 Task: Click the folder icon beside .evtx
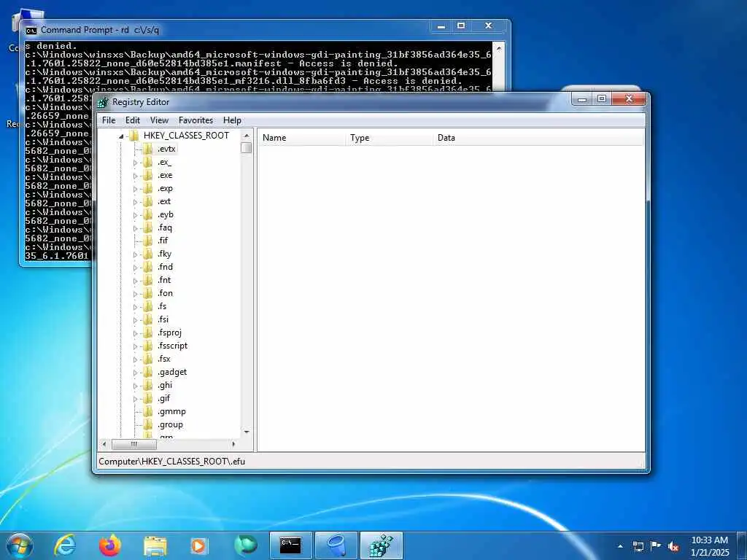pos(148,149)
